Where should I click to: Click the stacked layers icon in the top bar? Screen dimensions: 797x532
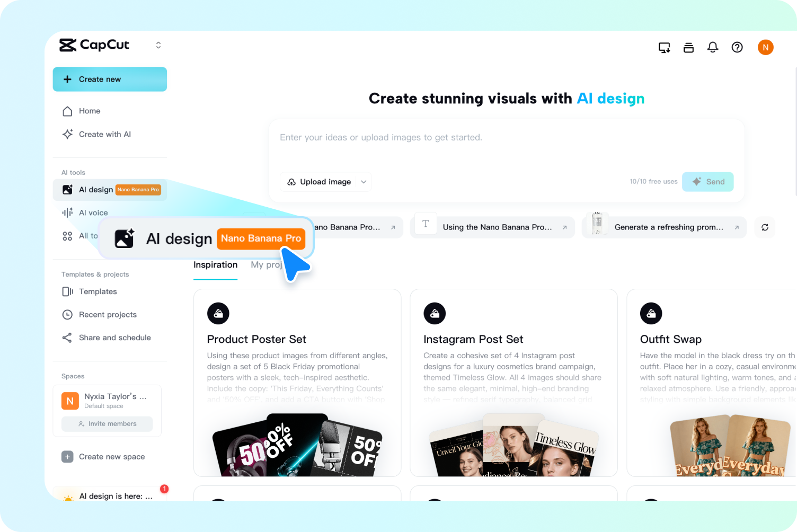tap(688, 48)
